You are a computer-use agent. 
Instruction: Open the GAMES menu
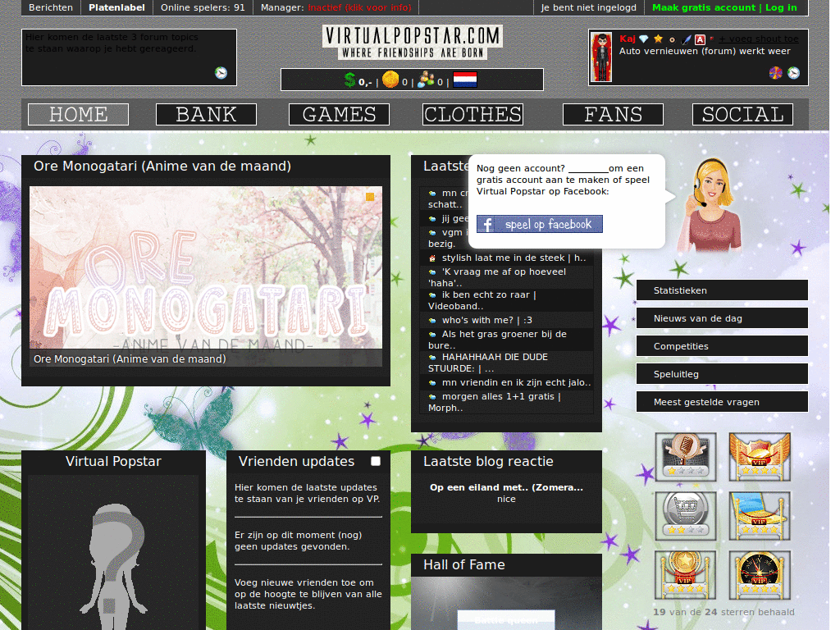click(339, 114)
